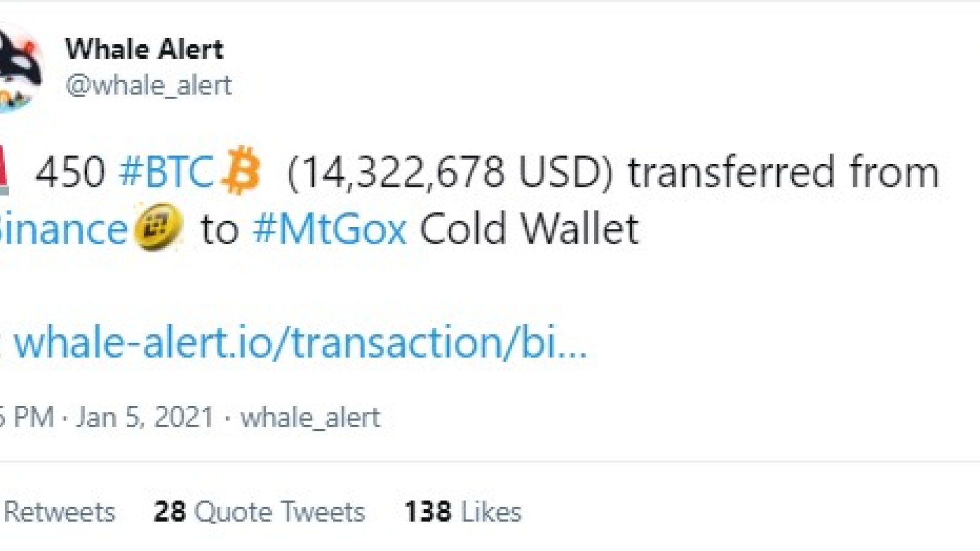The image size is (980, 551).
Task: Open the @whale_alert handle
Action: 148,85
